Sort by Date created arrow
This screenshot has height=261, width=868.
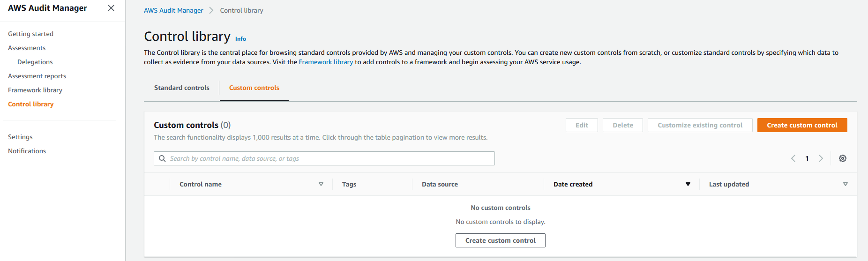click(x=688, y=184)
